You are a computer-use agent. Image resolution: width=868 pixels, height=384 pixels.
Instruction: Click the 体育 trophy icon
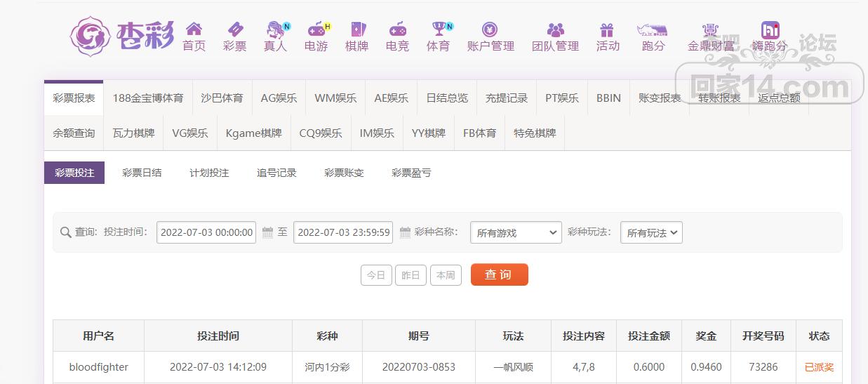(x=439, y=29)
